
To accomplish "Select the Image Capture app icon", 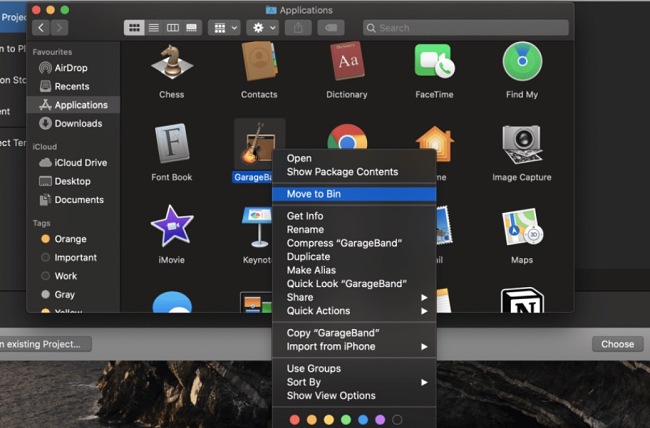I will pos(522,143).
